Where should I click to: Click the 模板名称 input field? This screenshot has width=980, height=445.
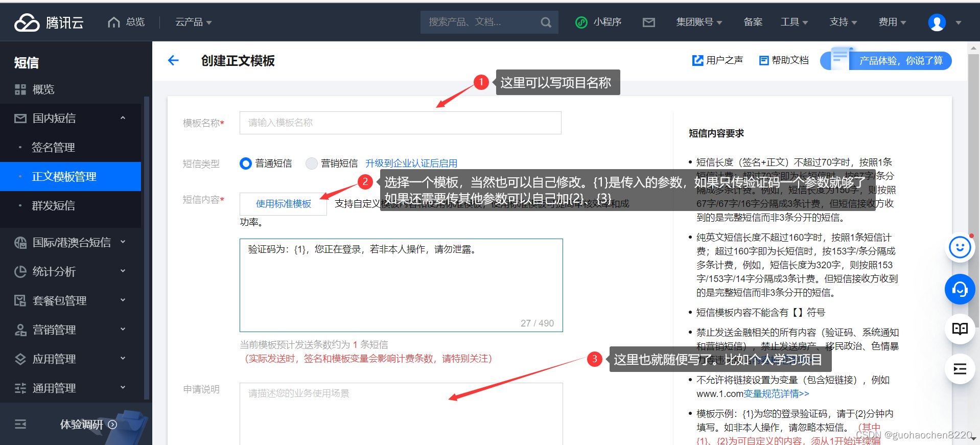point(400,123)
